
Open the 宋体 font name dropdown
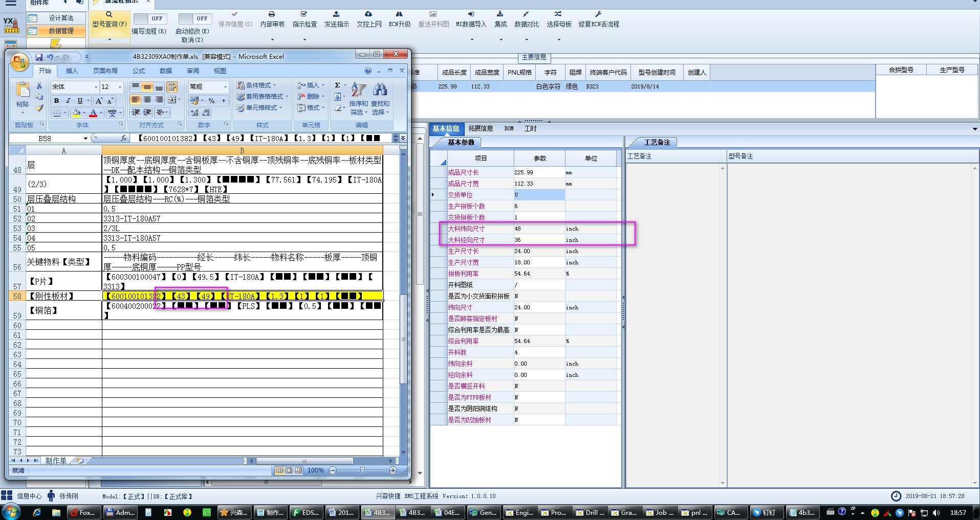point(96,87)
